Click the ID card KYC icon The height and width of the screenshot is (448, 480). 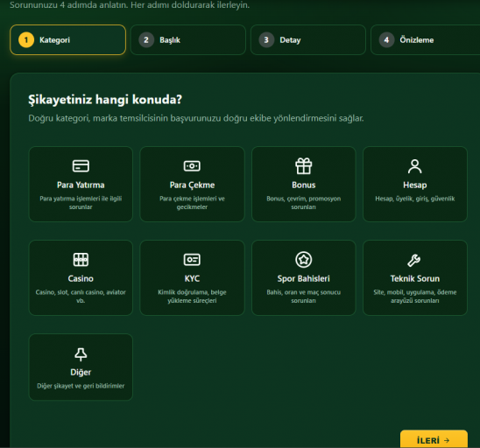point(192,260)
